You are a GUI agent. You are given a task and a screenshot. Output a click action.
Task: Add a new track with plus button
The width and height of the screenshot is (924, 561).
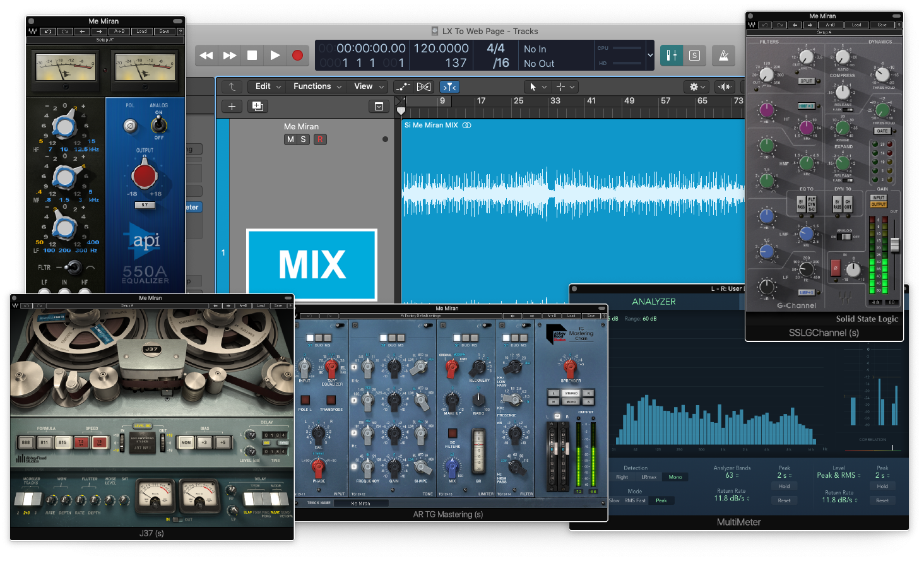coord(232,107)
